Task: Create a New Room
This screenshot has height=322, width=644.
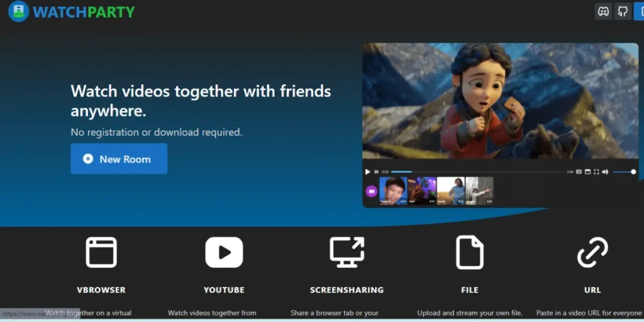Action: tap(119, 158)
